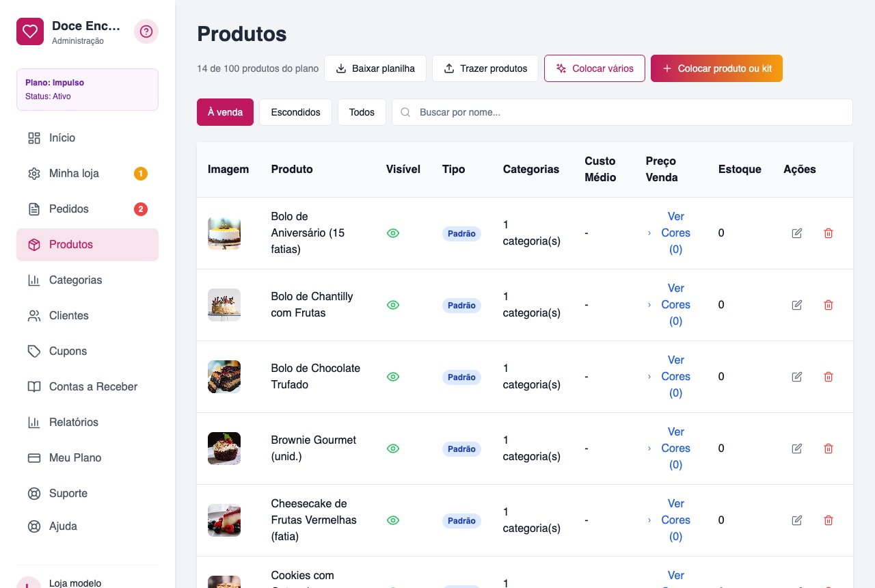Screen dimensions: 875x588
Task: Click Bolo de Chantilly thumbnail
Action: [x=224, y=305]
